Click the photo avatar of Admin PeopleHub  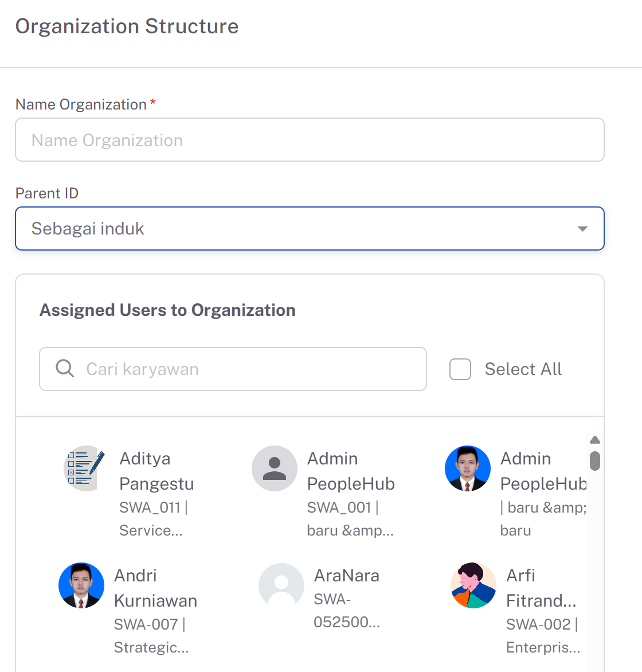(x=468, y=468)
